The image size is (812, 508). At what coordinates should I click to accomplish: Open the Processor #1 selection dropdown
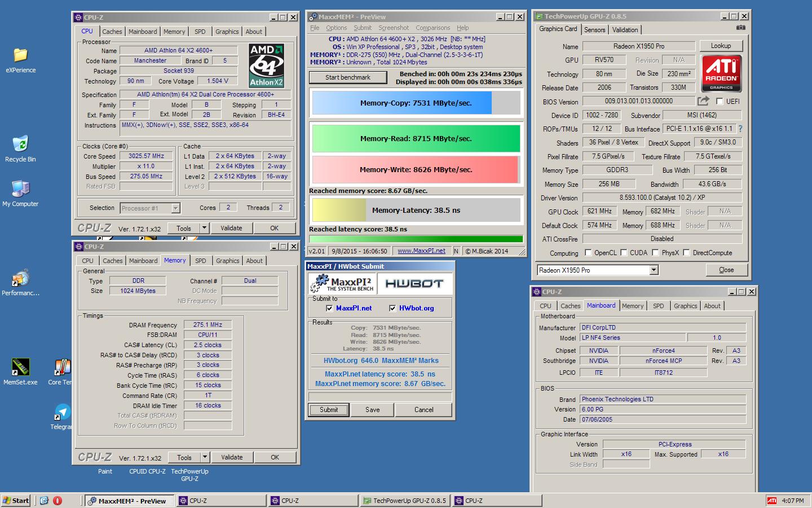click(175, 208)
